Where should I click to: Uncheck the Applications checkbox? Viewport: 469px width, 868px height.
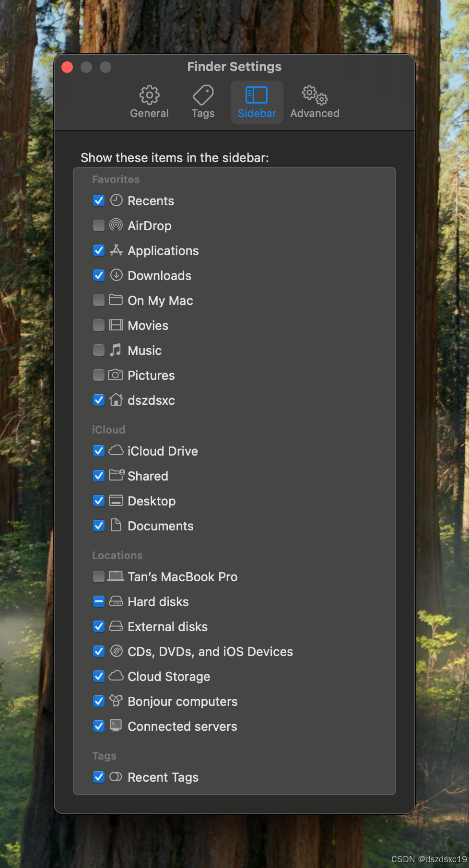pos(99,250)
